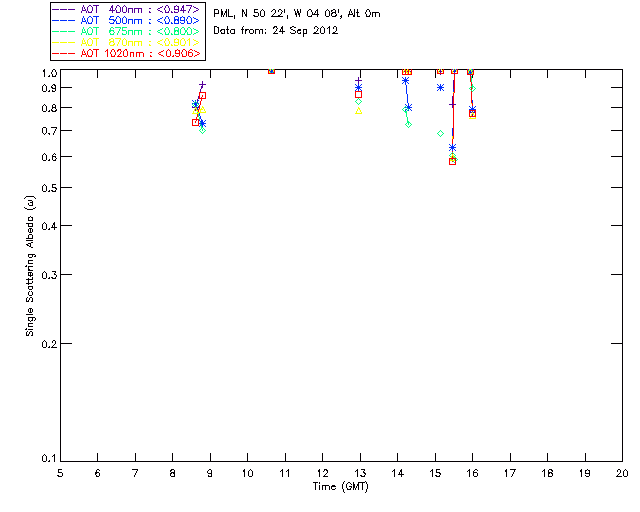Image resolution: width=640 pixels, height=512 pixels.
Task: Click the red square marker near 0.73 before 9 hours
Action: (196, 122)
